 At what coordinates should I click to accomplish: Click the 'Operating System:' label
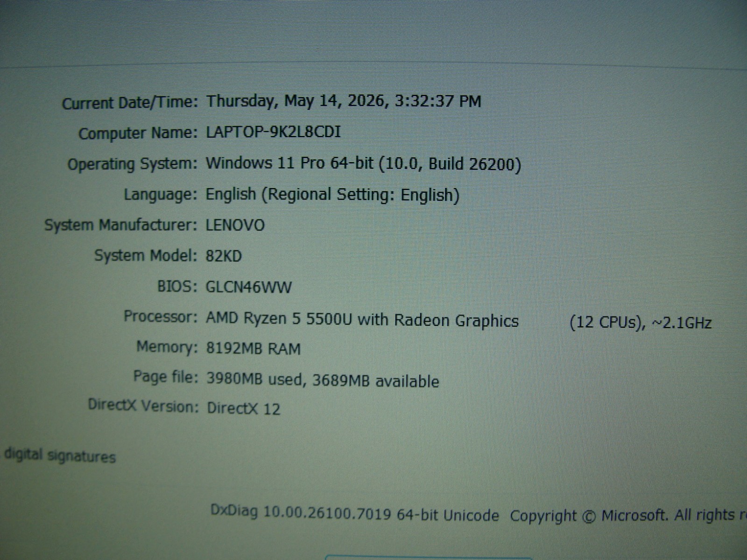point(133,165)
